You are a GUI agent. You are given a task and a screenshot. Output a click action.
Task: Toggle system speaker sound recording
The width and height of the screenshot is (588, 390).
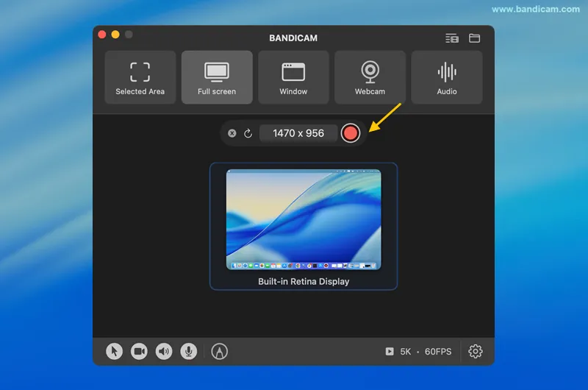pyautogui.click(x=164, y=351)
